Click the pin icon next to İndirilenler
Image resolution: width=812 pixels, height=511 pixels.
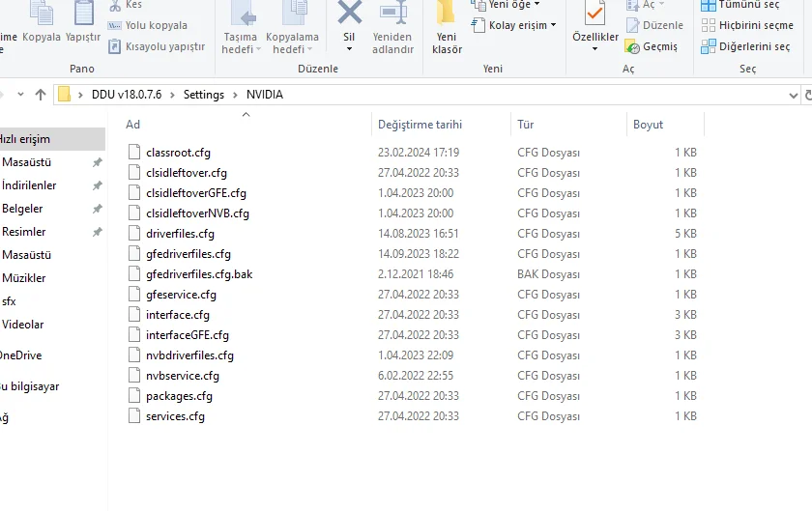[97, 185]
